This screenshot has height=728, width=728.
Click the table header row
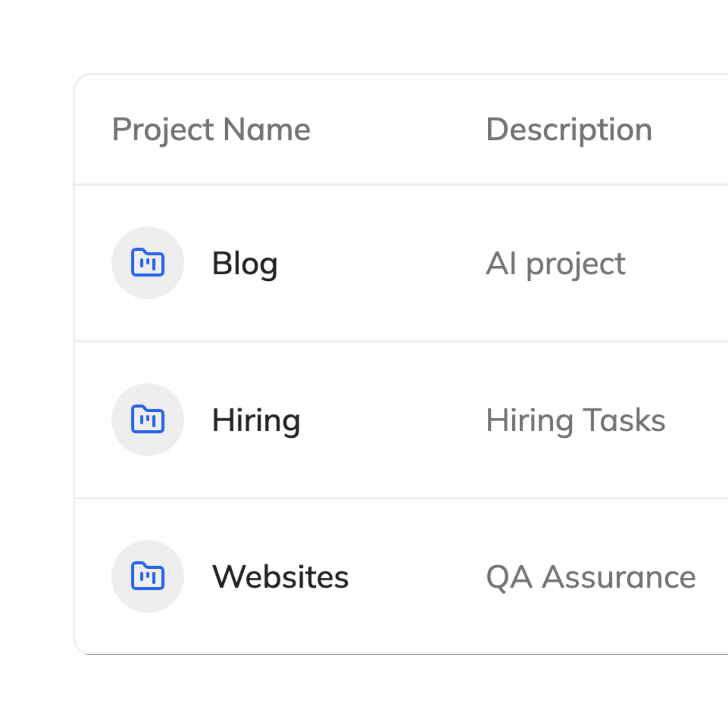(364, 130)
